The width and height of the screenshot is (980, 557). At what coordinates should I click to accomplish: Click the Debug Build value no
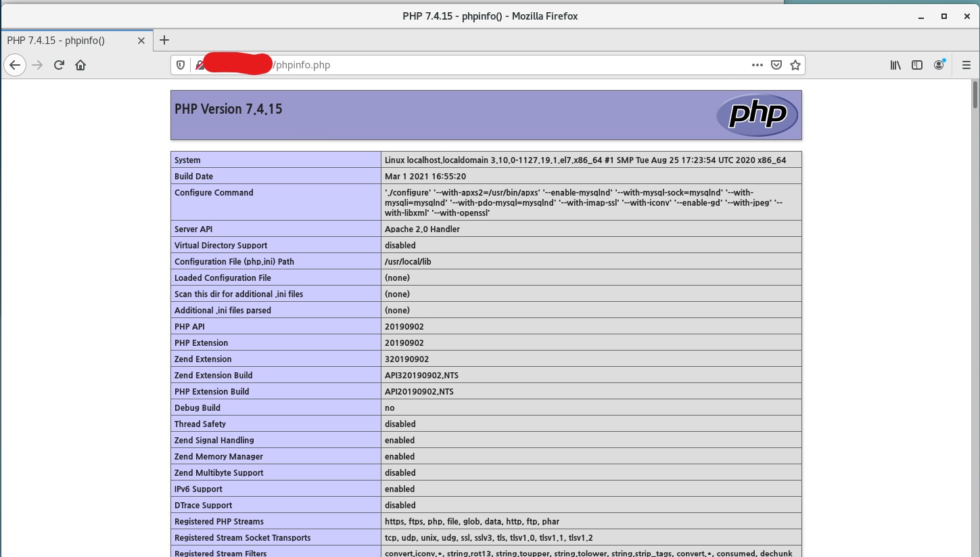(x=390, y=408)
